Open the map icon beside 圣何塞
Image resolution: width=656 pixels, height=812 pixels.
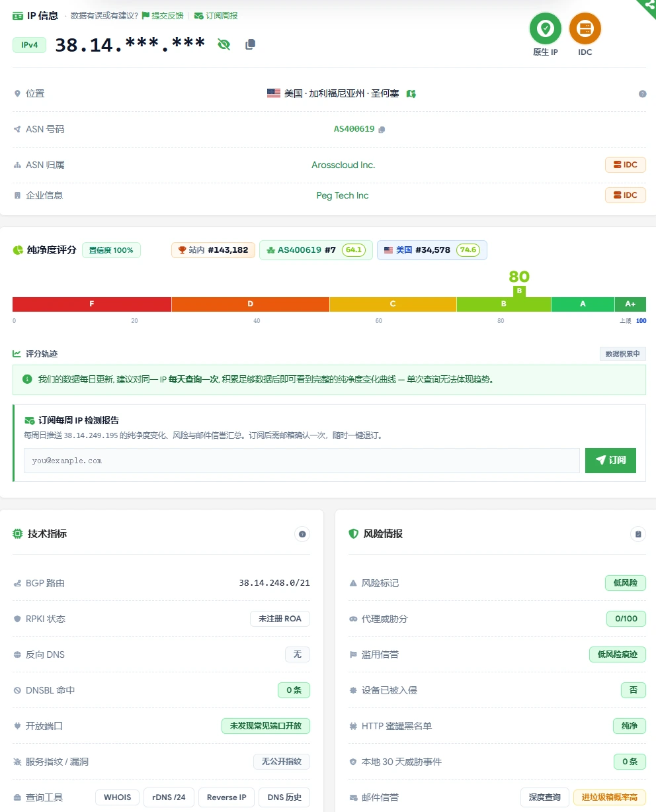(411, 94)
